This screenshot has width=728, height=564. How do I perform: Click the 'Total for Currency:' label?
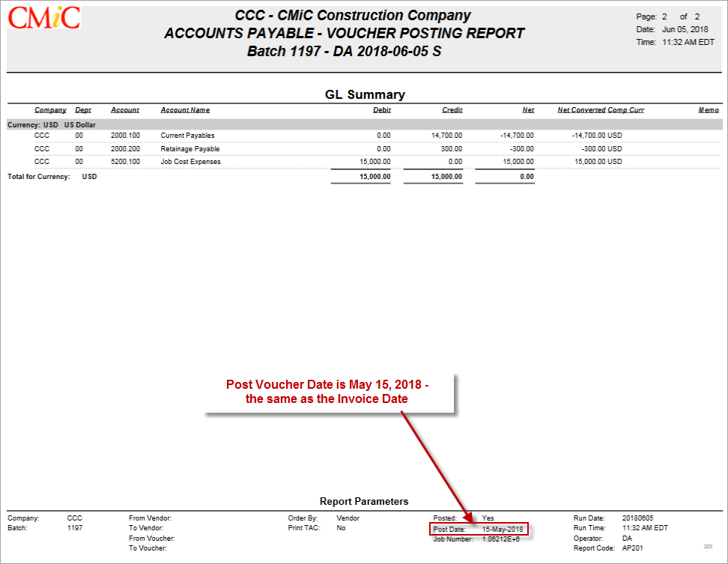tap(38, 177)
